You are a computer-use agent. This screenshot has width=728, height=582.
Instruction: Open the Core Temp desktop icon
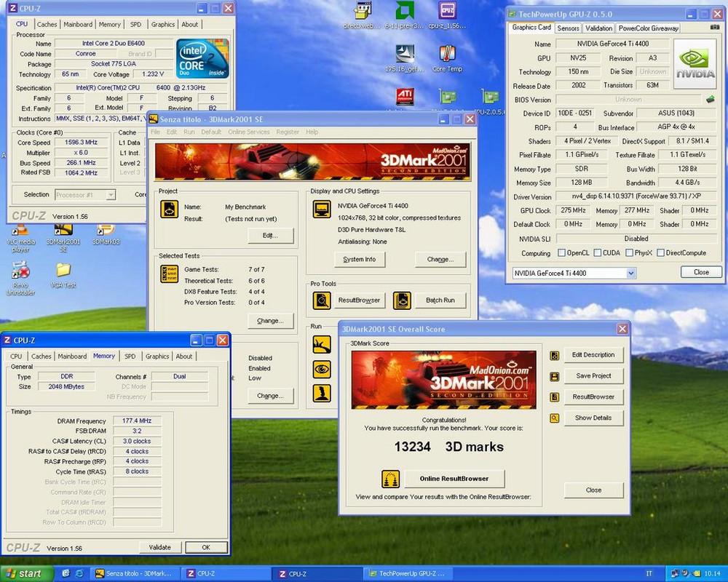447,58
